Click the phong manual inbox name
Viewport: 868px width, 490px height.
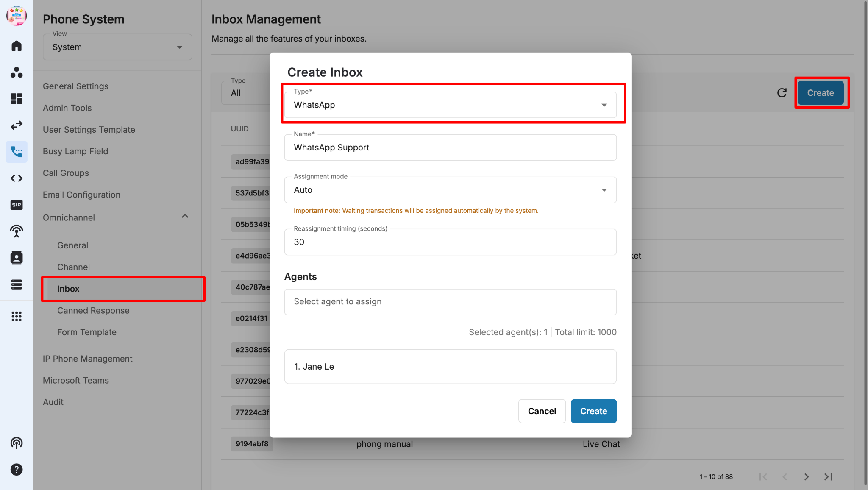point(384,444)
